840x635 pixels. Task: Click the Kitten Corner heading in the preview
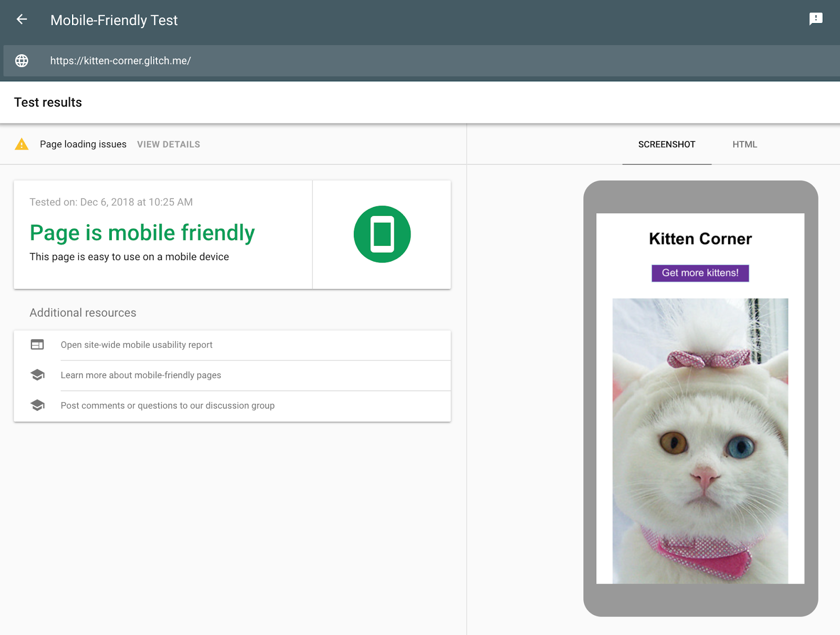point(700,239)
